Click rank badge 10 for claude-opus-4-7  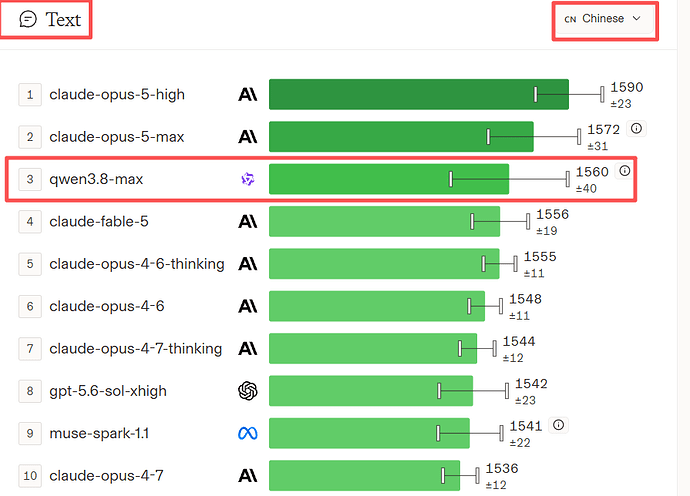(x=30, y=476)
